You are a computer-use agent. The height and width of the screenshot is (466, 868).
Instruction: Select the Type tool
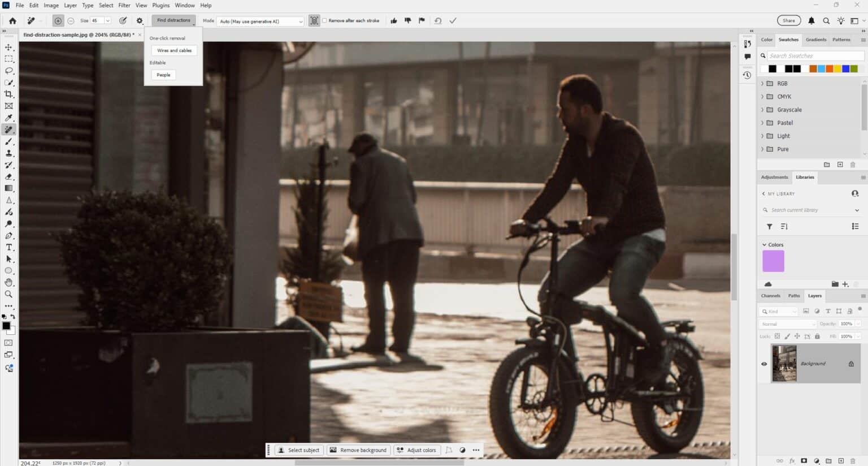[x=8, y=247]
